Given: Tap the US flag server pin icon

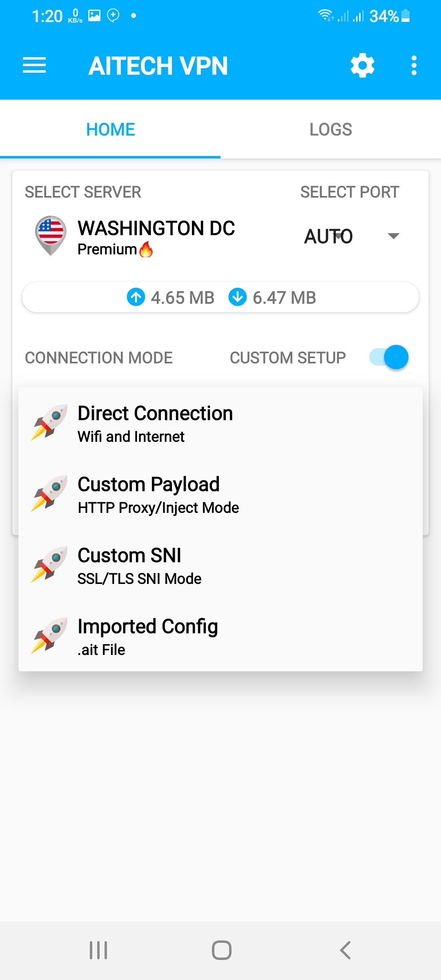Looking at the screenshot, I should point(51,235).
